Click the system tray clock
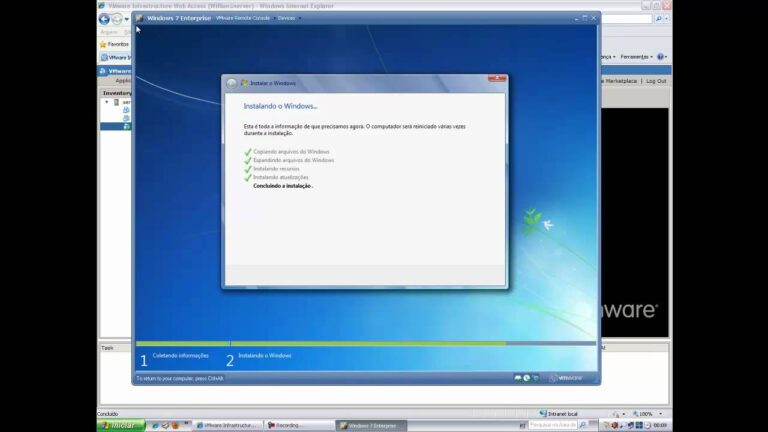The height and width of the screenshot is (432, 768). click(660, 426)
